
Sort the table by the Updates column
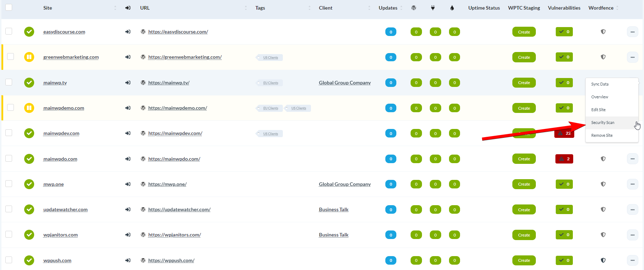[388, 8]
